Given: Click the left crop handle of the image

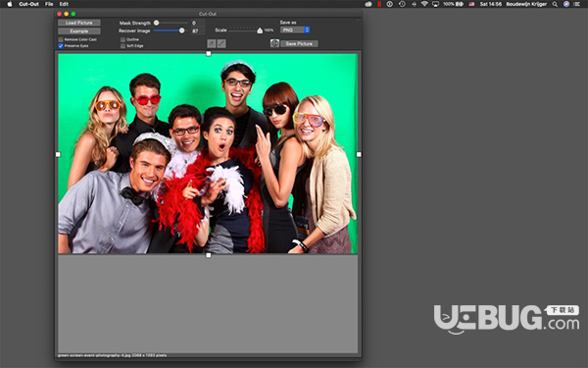Looking at the screenshot, I should pyautogui.click(x=58, y=154).
